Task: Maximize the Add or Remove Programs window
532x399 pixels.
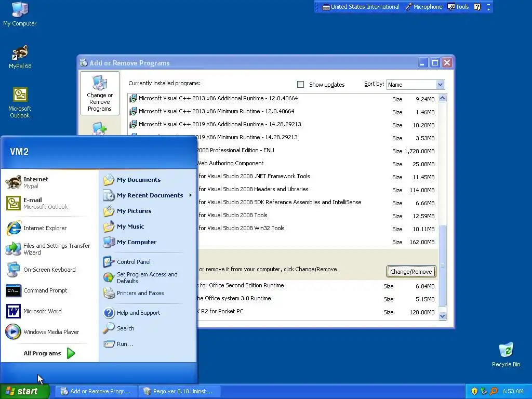Action: [435, 63]
